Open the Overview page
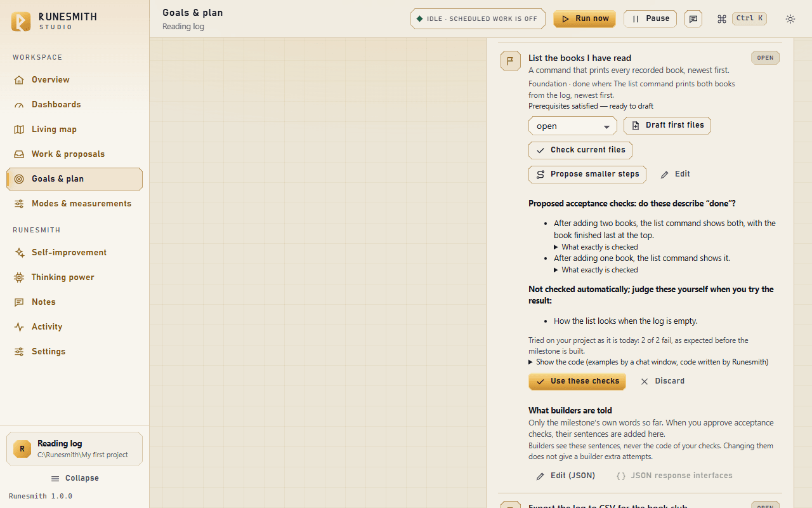The image size is (812, 508). 74,80
